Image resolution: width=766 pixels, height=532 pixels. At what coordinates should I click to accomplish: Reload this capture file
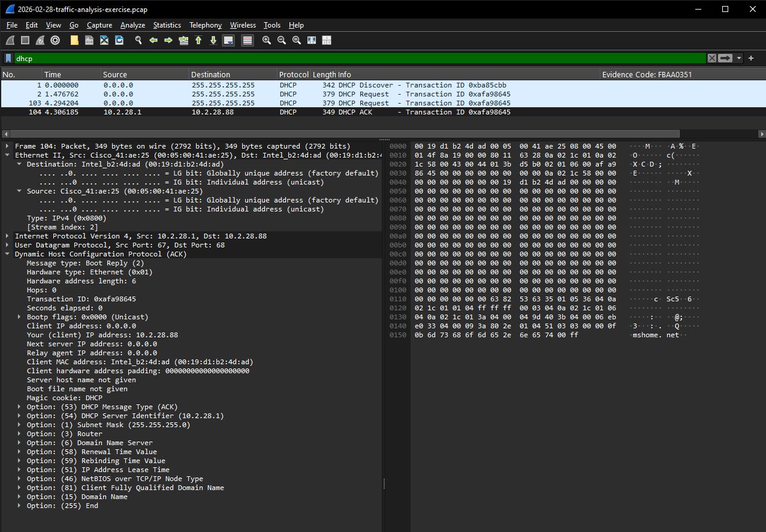[x=119, y=40]
